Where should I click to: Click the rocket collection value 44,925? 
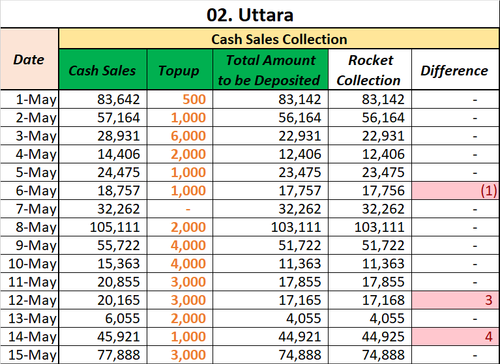pyautogui.click(x=370, y=337)
